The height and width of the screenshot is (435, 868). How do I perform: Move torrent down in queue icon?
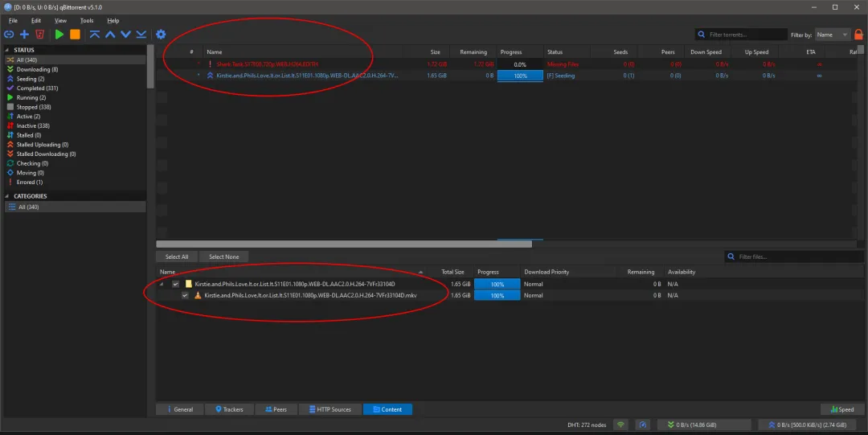(x=125, y=35)
